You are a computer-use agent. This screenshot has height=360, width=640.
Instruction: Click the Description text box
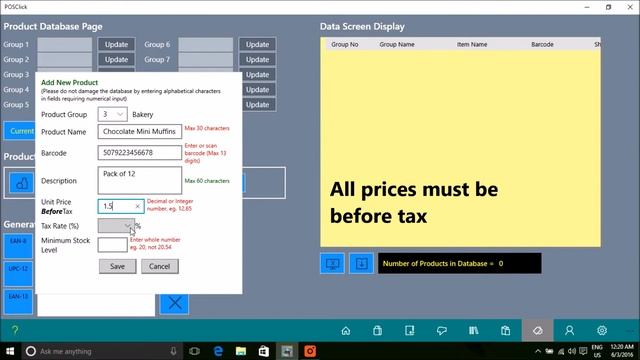[x=140, y=180]
